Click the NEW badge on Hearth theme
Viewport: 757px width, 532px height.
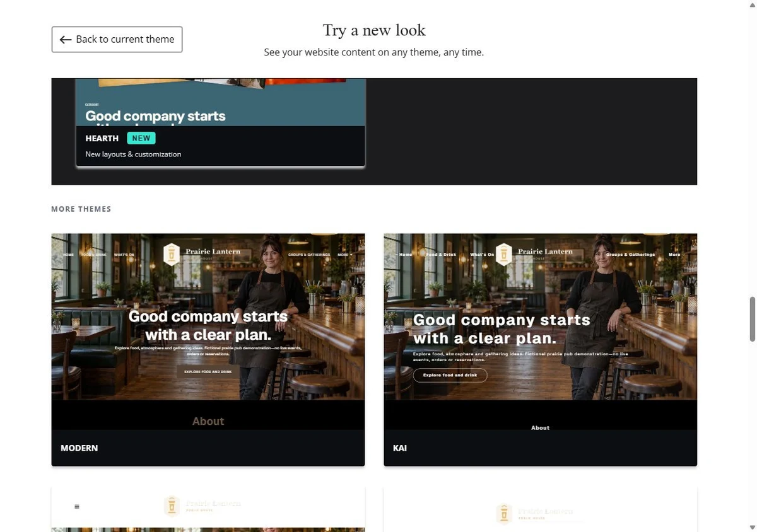(141, 138)
